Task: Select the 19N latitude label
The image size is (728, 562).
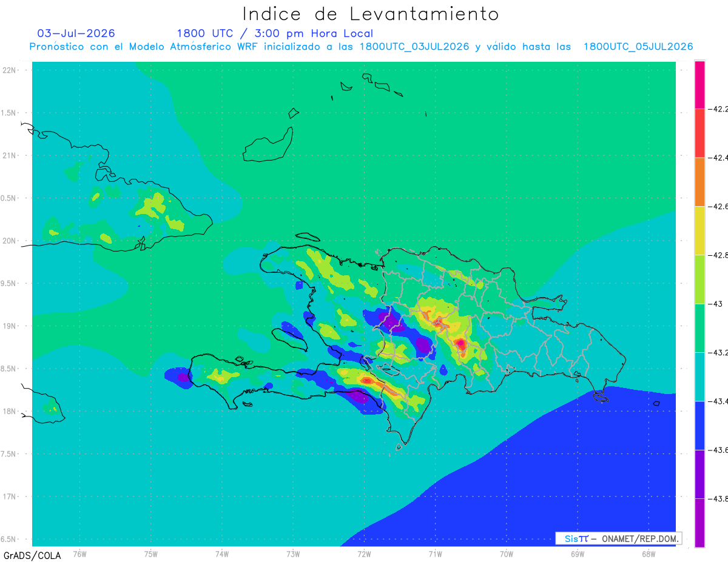Action: (x=10, y=326)
